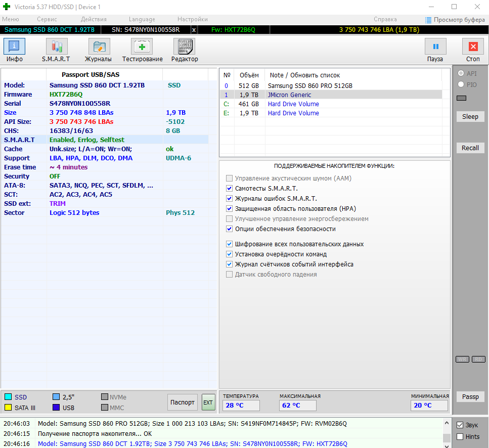Image resolution: width=489 pixels, height=448 pixels.
Task: Click the ТЕМПЕРАТУРА 28 °C field
Action: click(241, 406)
